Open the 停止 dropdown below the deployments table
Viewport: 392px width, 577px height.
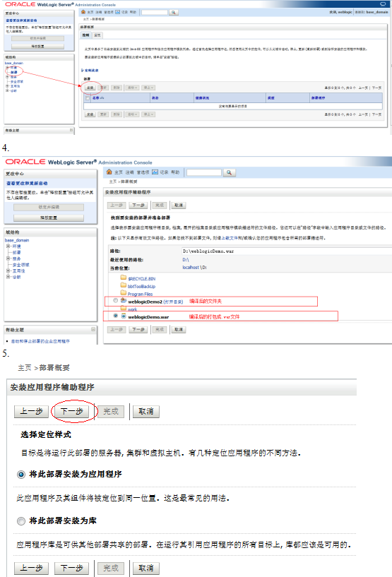148,114
